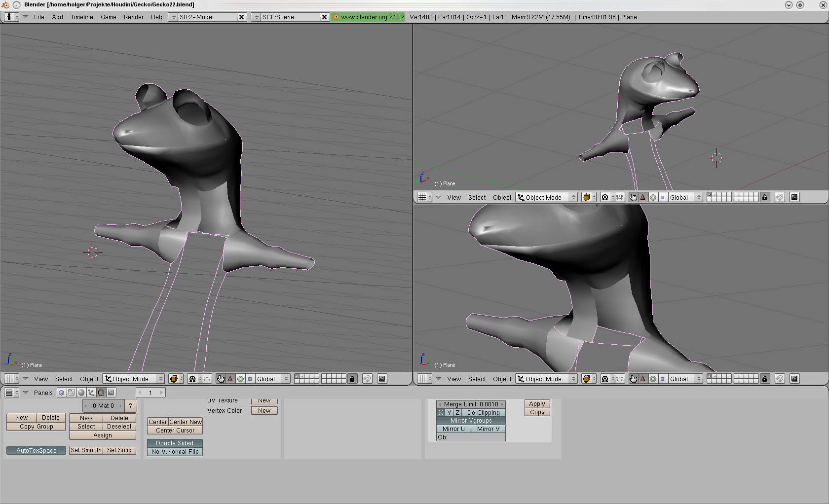Delete the SR:2-Model screen with its X button
Screen dimensions: 829x504
pos(241,17)
